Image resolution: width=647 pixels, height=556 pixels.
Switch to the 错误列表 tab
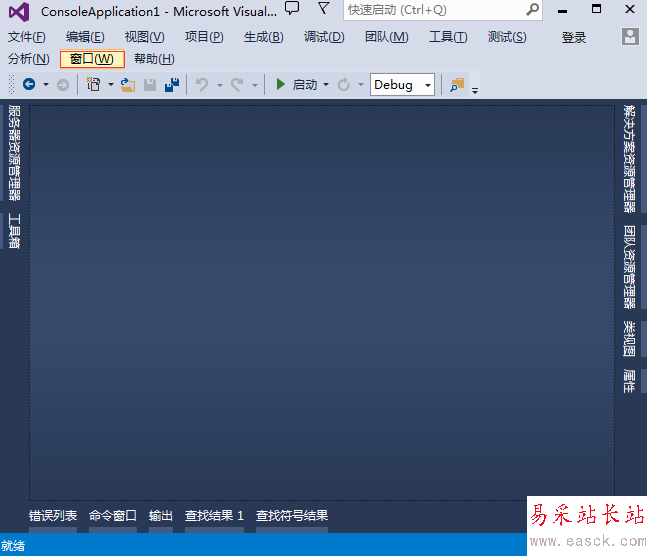pyautogui.click(x=53, y=516)
